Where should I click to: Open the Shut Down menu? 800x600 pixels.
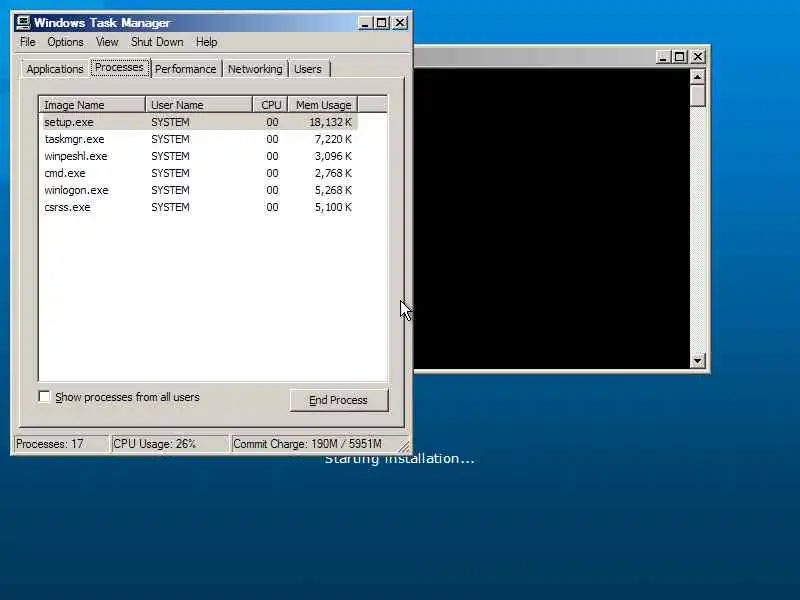point(157,42)
